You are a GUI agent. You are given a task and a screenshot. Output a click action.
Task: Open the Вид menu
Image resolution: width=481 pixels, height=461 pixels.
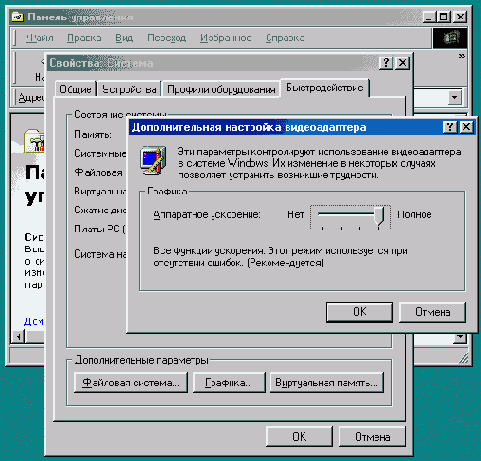pos(124,38)
